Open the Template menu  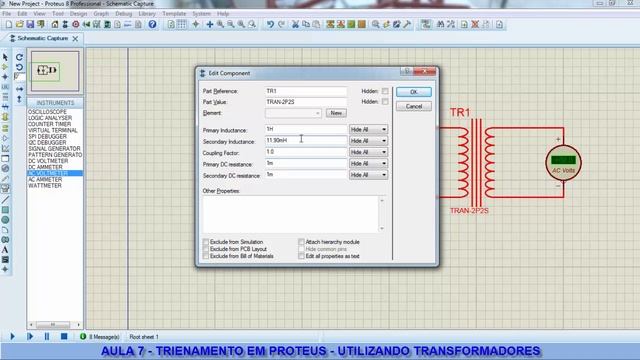(x=174, y=13)
